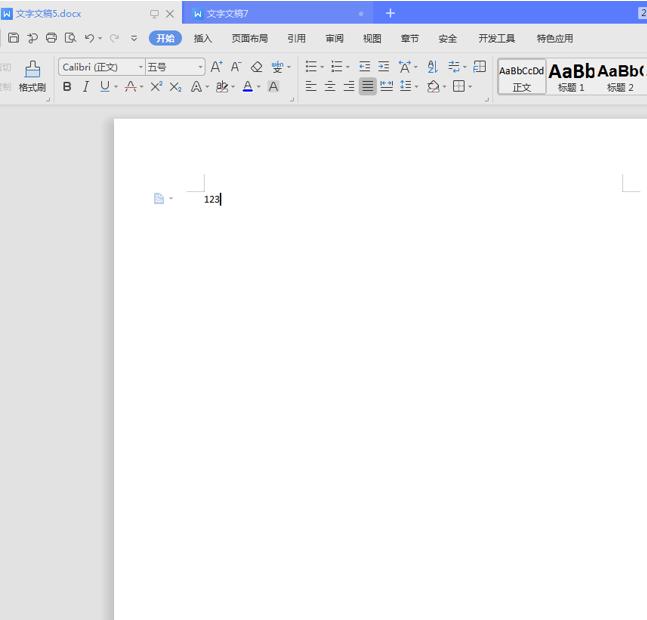
Task: Apply the 标题 1 heading style
Action: (x=571, y=76)
